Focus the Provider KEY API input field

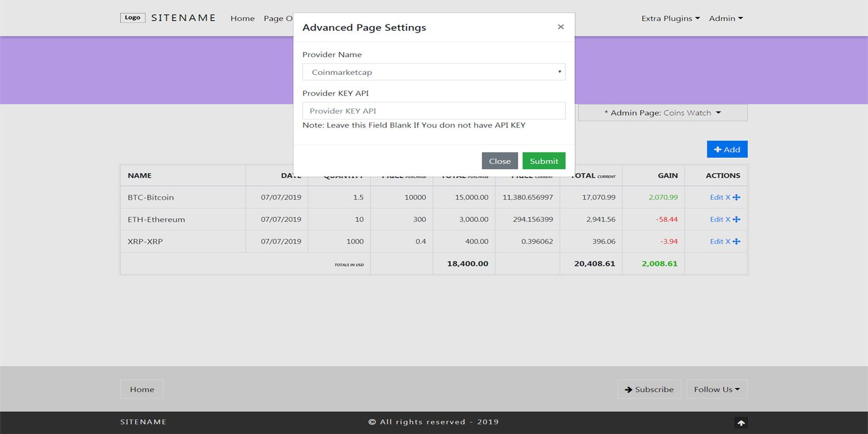(433, 111)
